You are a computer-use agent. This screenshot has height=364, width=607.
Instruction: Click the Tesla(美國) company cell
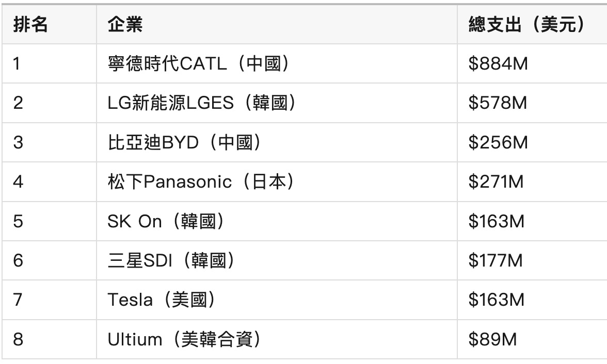161,300
